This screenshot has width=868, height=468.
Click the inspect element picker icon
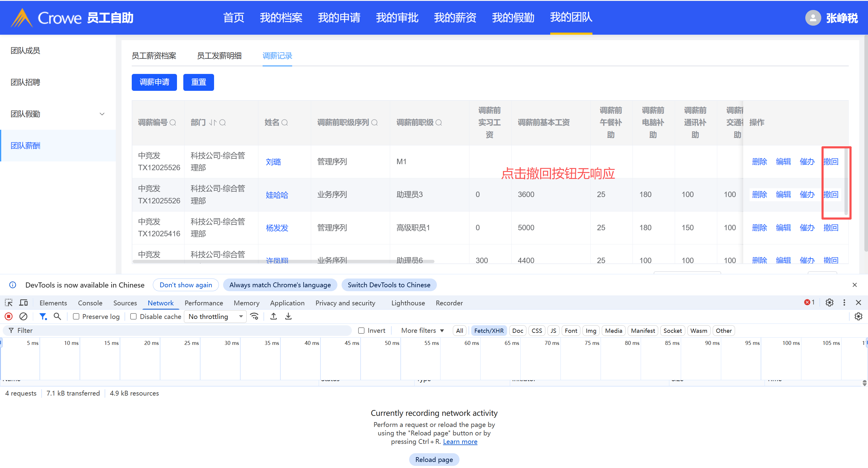[x=9, y=302]
